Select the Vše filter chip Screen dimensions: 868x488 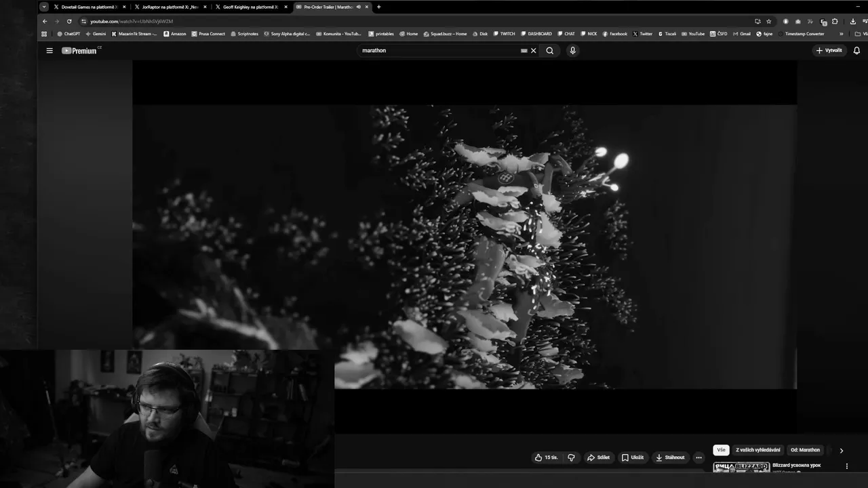tap(721, 450)
